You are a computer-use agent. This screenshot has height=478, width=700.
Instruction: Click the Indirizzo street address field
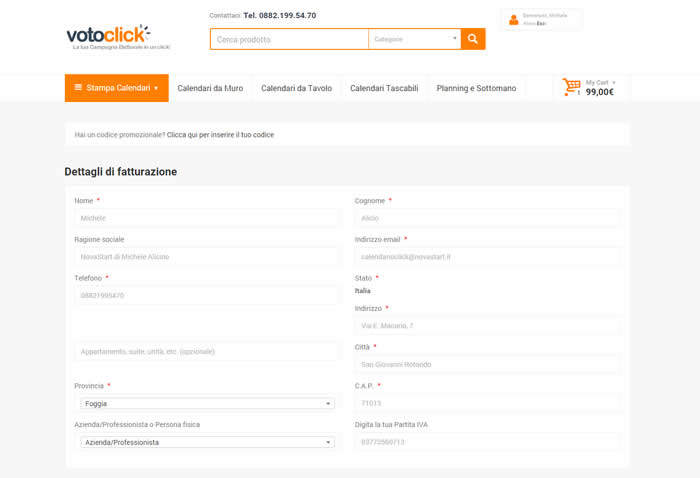tap(487, 326)
